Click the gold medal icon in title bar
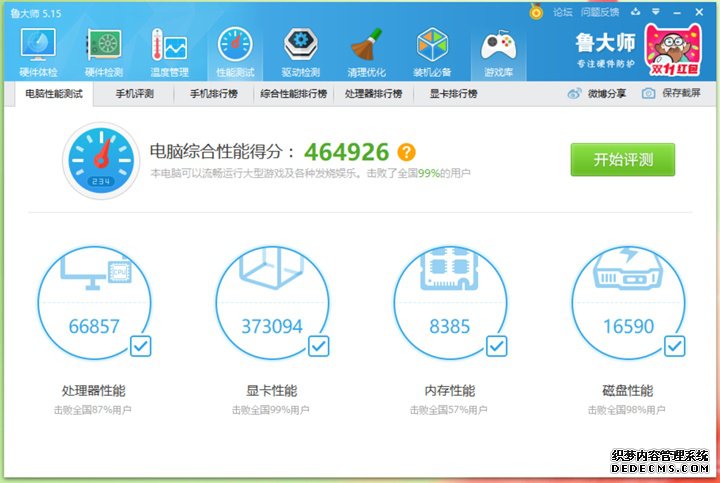This screenshot has width=720, height=483. [x=536, y=11]
